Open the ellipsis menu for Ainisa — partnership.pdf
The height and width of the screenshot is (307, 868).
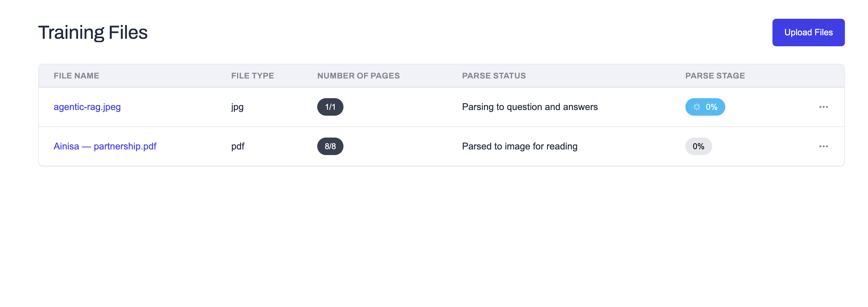[x=824, y=146]
